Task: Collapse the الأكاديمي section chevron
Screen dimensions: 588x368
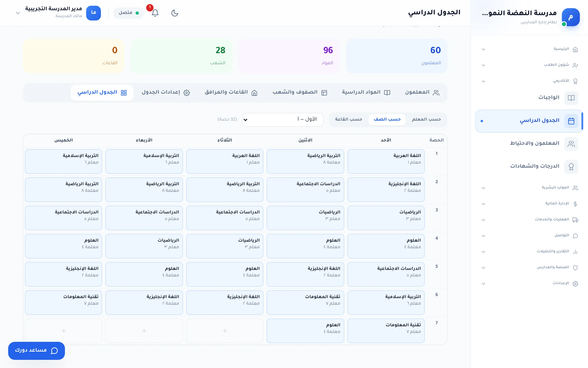Action: [483, 81]
